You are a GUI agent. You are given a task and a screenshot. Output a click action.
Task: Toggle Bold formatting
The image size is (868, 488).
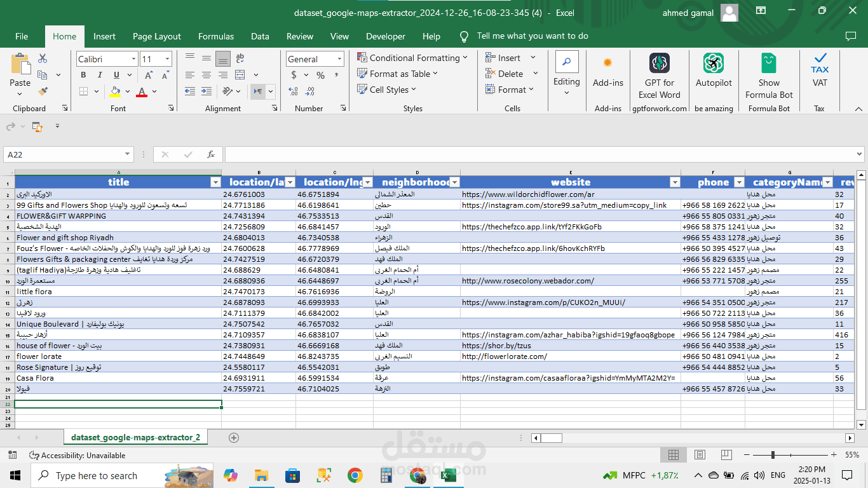point(83,75)
